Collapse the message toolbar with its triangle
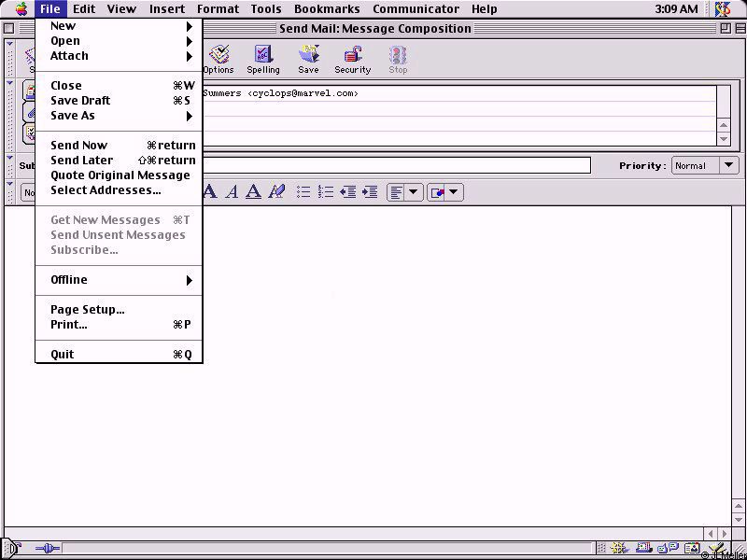747x560 pixels. click(10, 44)
